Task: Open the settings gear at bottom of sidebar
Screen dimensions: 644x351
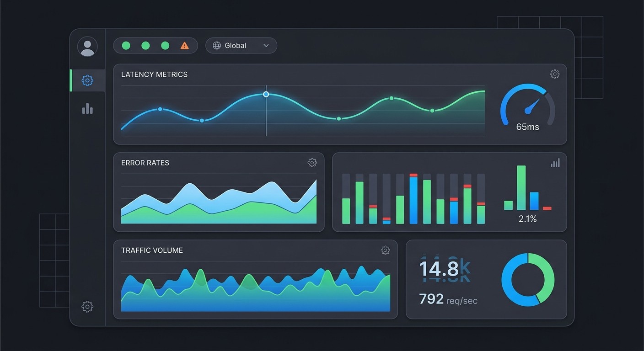Action: (x=87, y=307)
